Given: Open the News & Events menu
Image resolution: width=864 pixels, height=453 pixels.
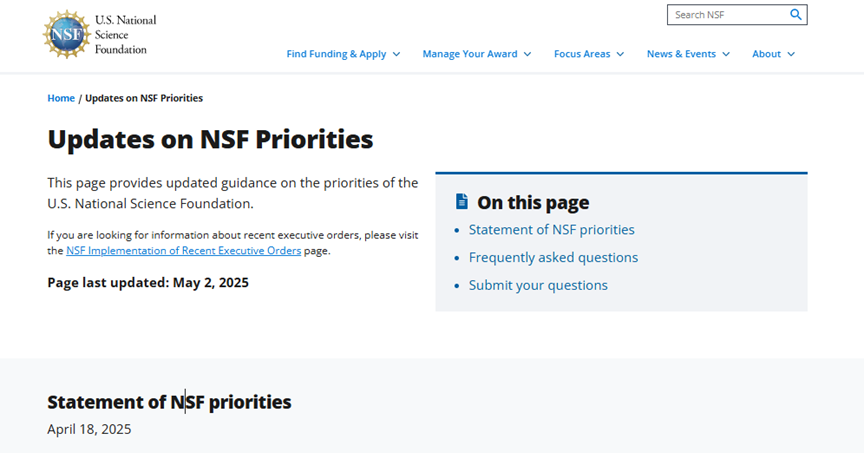Looking at the screenshot, I should 681,54.
